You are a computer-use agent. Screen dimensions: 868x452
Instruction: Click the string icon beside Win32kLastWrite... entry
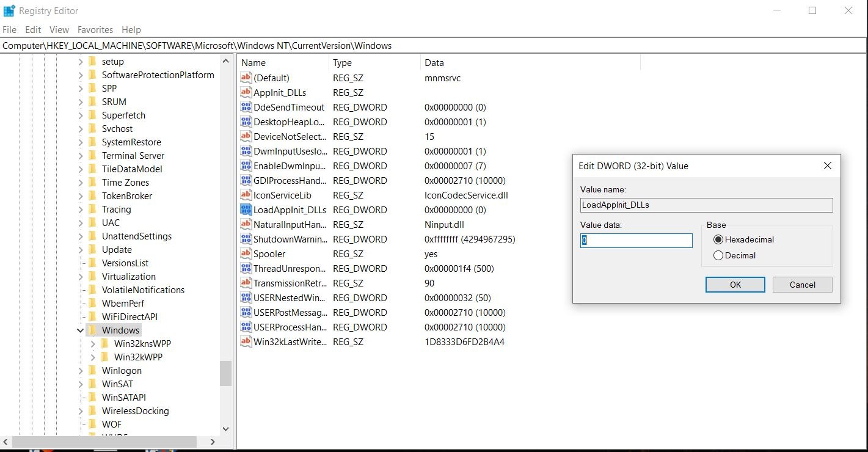246,341
